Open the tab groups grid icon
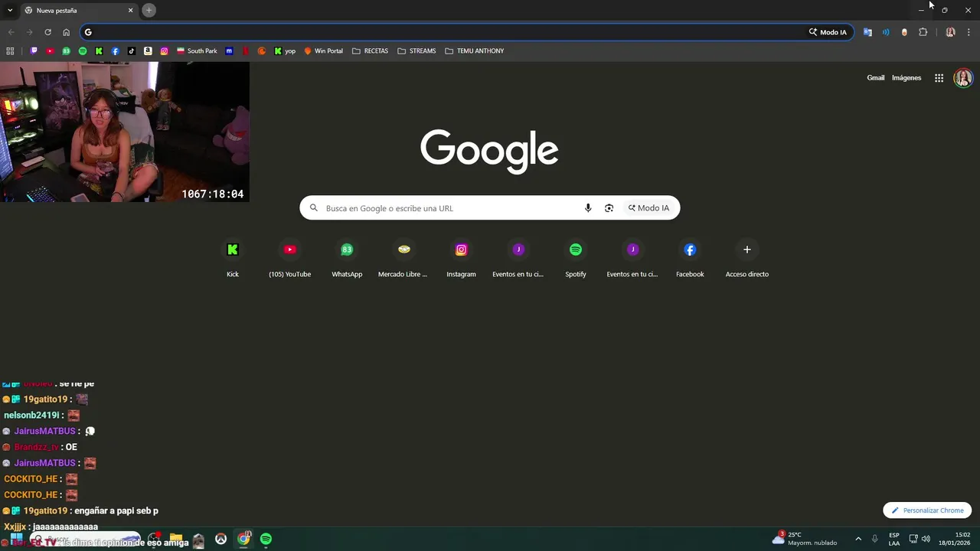Image resolution: width=980 pixels, height=551 pixels. [x=10, y=51]
